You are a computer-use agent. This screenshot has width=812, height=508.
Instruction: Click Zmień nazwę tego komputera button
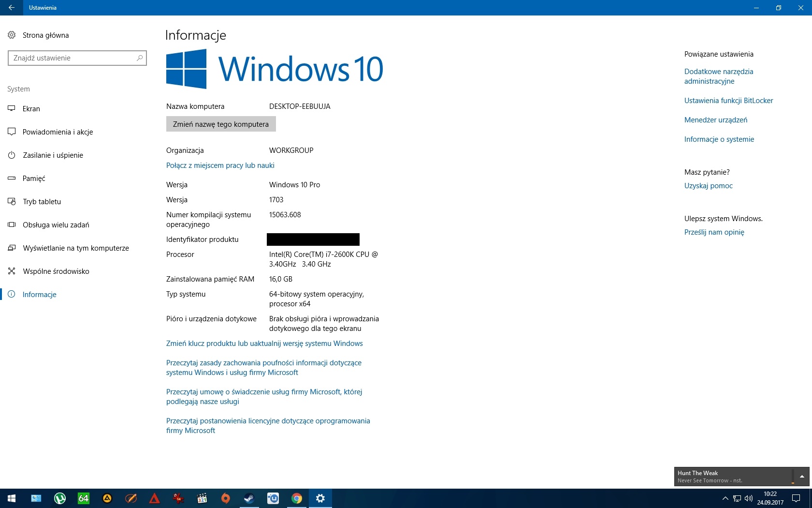click(x=221, y=124)
